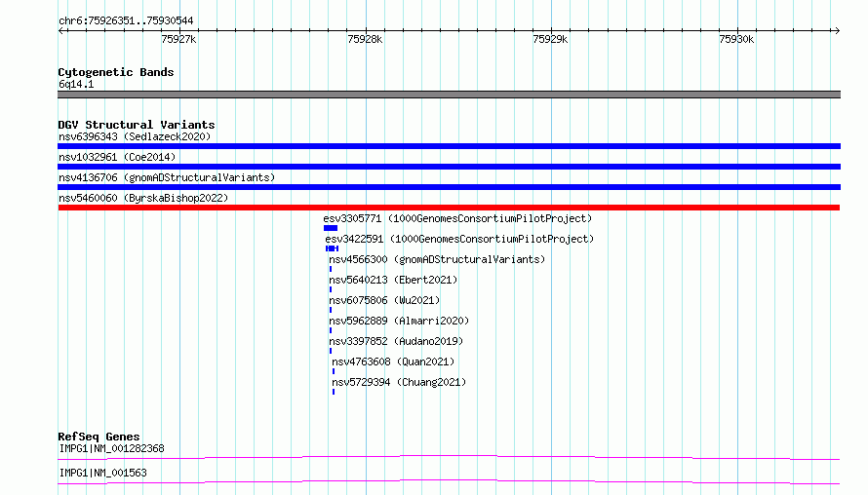
Task: Open nsv4566300 (gnomADStructuralVariants) label
Action: tap(437, 259)
